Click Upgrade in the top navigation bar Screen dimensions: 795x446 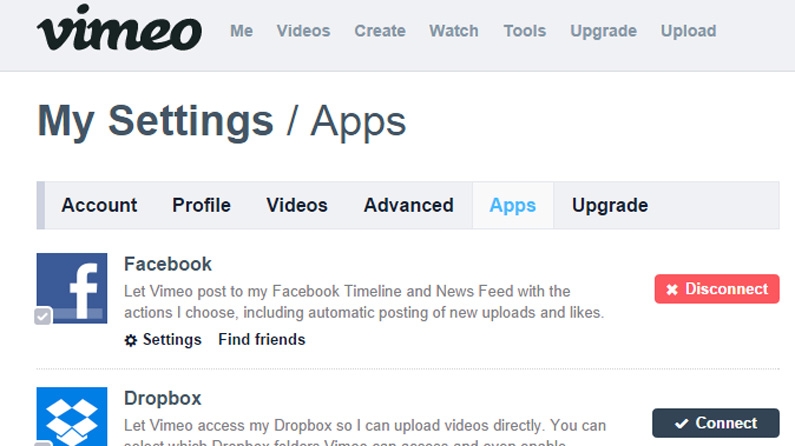pyautogui.click(x=603, y=31)
